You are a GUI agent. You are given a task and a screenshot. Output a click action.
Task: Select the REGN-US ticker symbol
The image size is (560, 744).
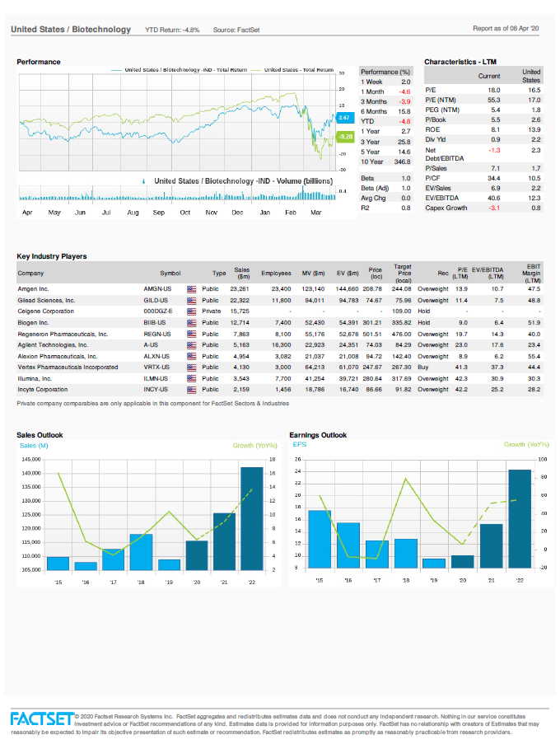point(157,334)
